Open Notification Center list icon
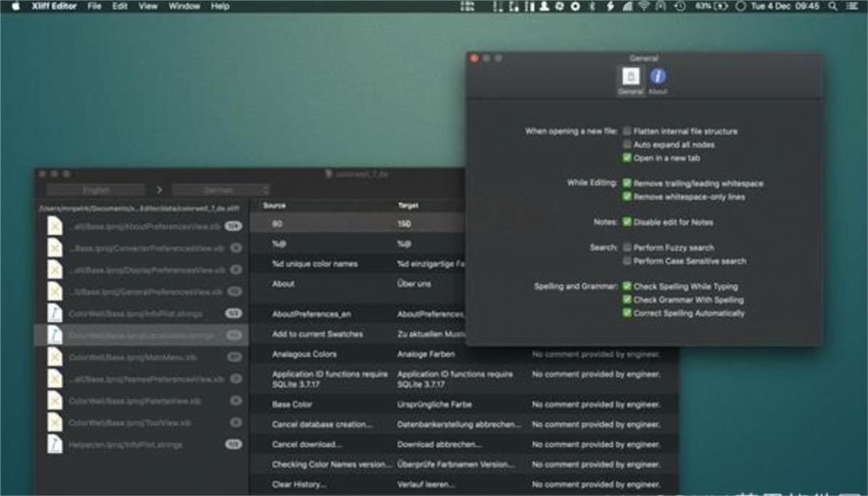Image resolution: width=868 pixels, height=496 pixels. coord(852,6)
